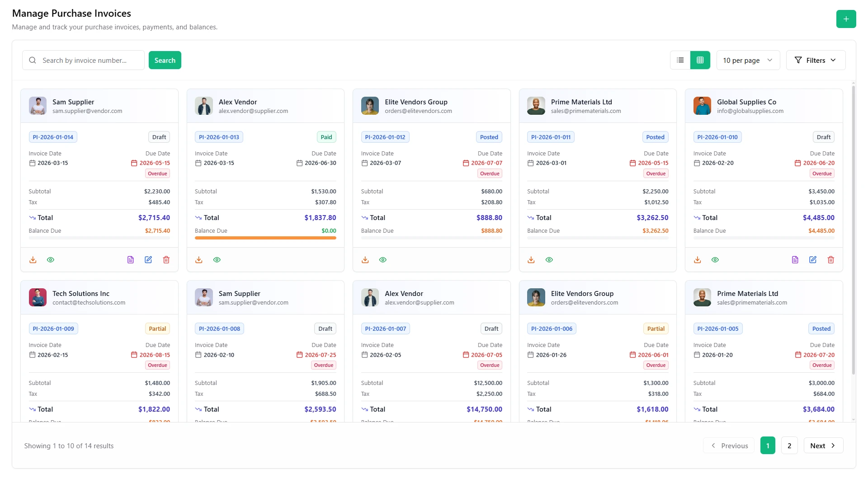The width and height of the screenshot is (868, 488).
Task: Go to Next page
Action: 823,446
